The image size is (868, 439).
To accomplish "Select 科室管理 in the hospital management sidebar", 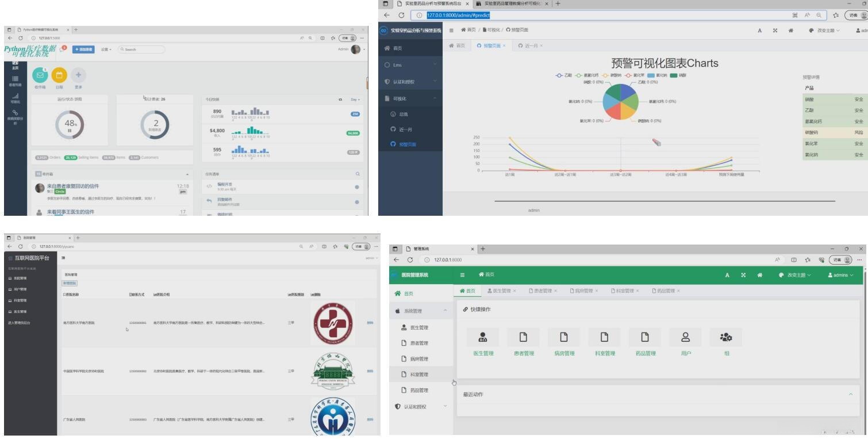I will (421, 375).
